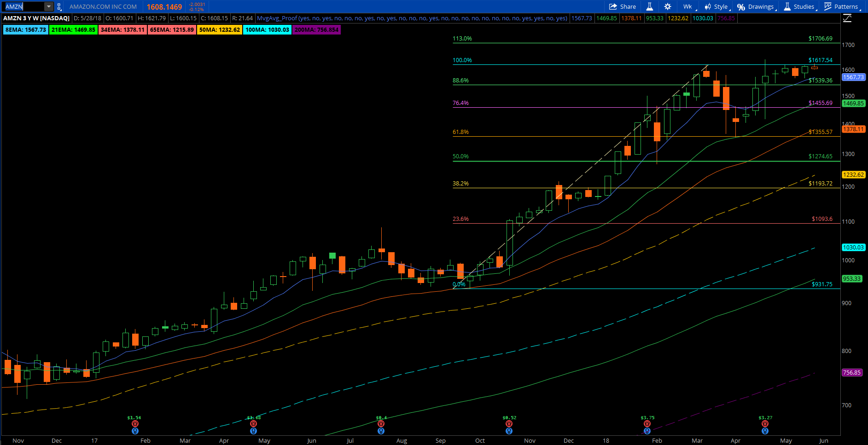Open the Patterns menu
Viewport: 868px width, 445px height.
click(x=842, y=6)
